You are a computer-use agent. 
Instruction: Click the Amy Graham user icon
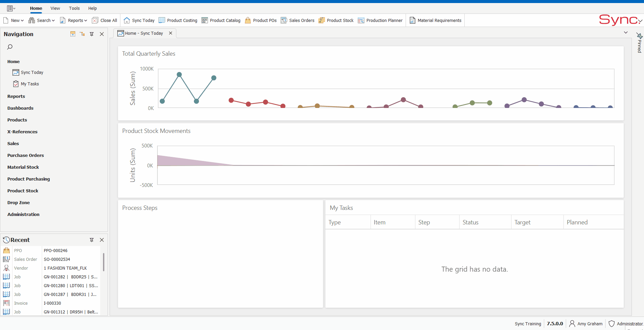572,324
